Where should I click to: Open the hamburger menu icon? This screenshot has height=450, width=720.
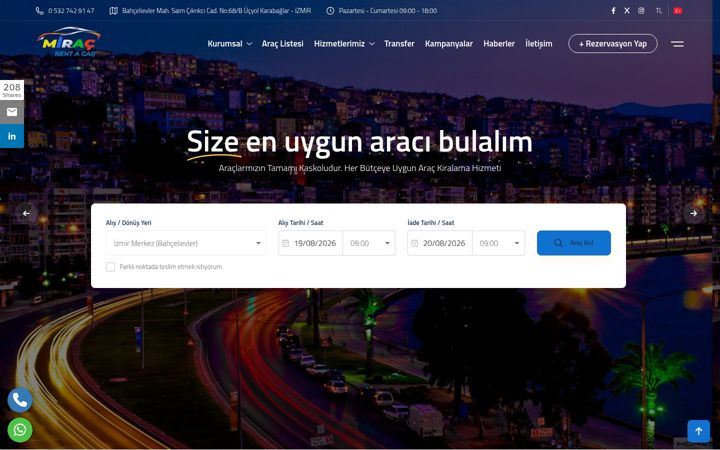tap(677, 44)
